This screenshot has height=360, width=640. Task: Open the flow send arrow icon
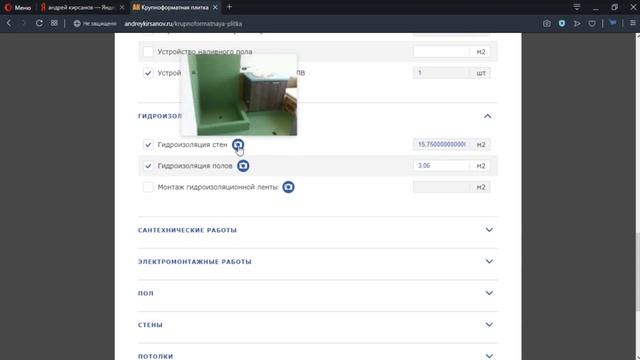[577, 24]
